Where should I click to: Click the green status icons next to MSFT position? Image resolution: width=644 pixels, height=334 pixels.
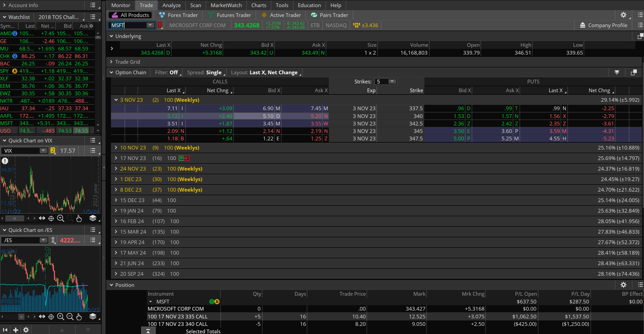pyautogui.click(x=214, y=301)
